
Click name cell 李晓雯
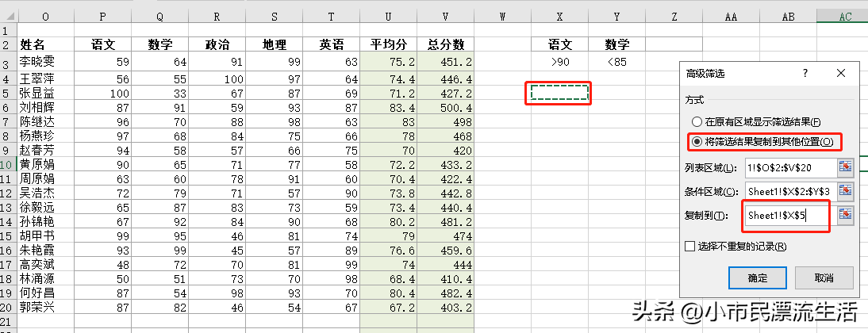tap(45, 62)
